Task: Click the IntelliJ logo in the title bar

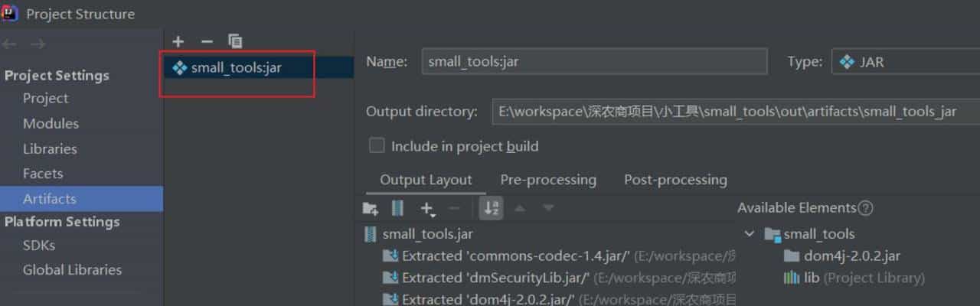Action: (10, 13)
